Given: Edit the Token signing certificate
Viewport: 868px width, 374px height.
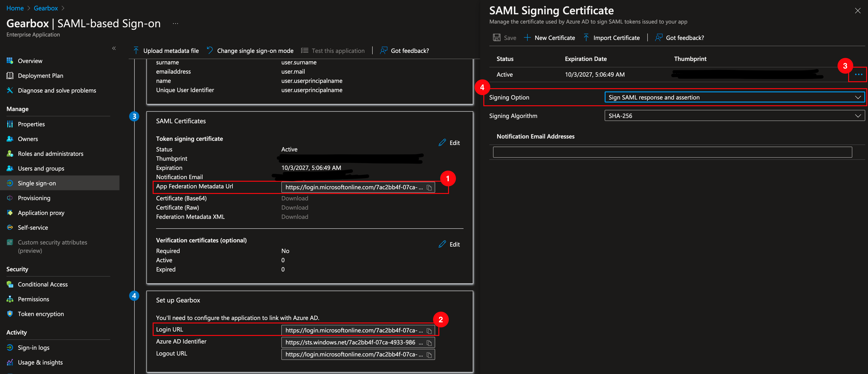Looking at the screenshot, I should (x=449, y=143).
